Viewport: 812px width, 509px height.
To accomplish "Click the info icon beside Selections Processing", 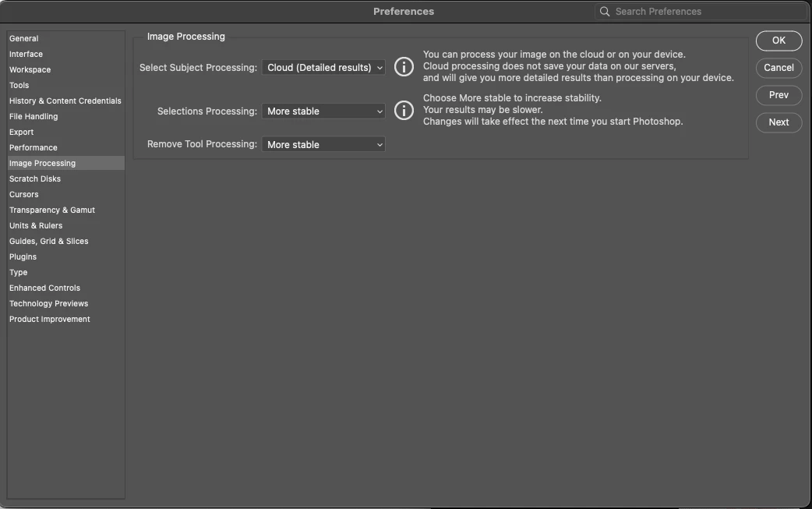I will click(x=404, y=110).
